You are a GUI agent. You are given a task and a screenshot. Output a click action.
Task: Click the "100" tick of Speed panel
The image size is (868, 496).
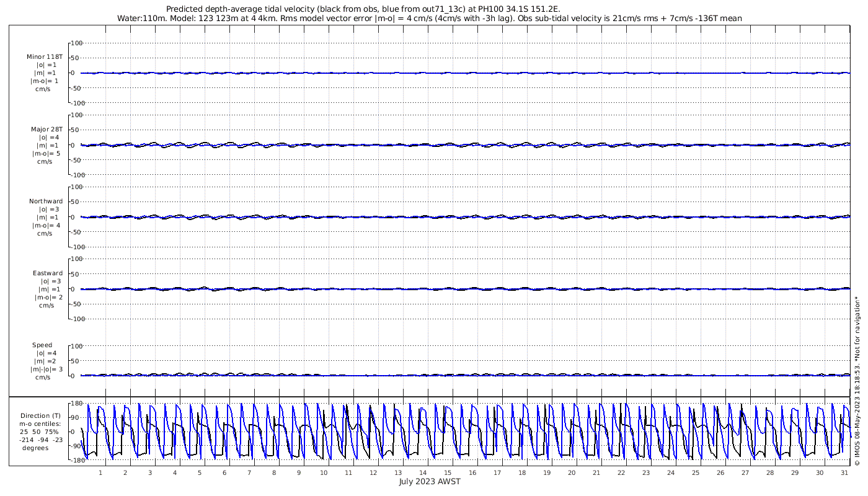(x=77, y=346)
